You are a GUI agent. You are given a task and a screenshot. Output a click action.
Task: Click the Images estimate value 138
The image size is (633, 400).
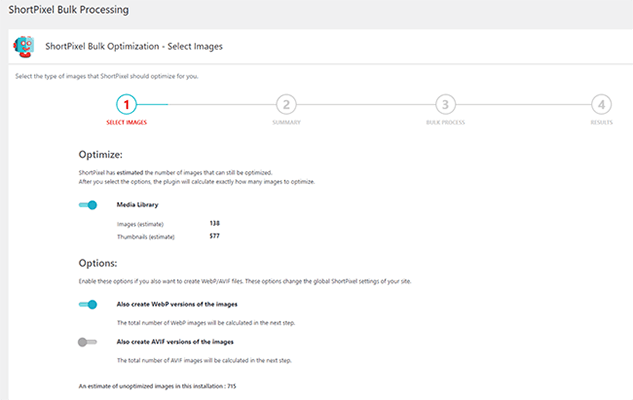click(215, 223)
